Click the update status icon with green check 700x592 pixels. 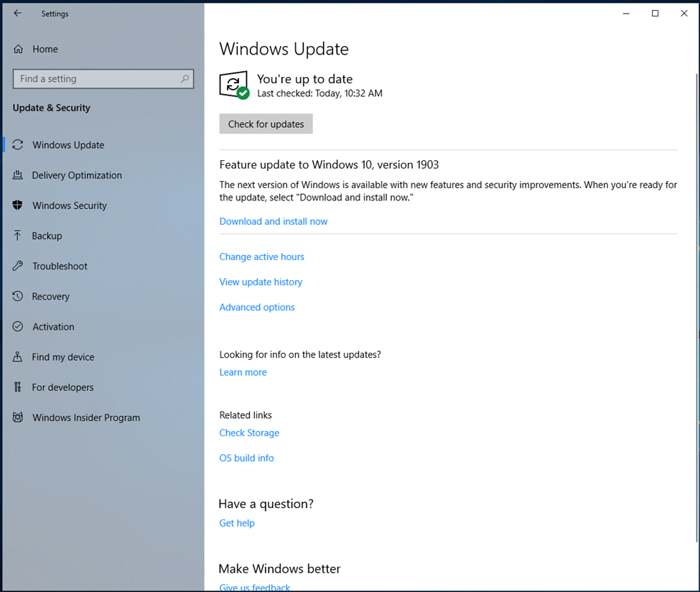point(234,85)
